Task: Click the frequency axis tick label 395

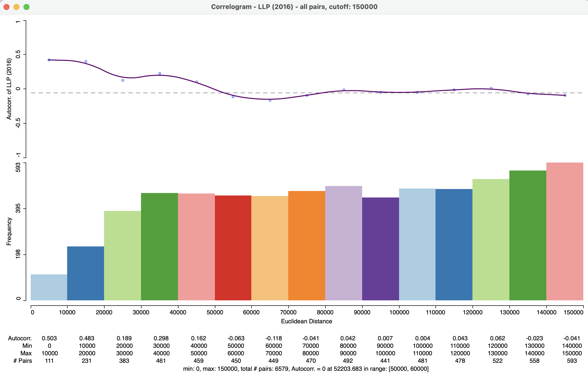Action: [x=18, y=208]
